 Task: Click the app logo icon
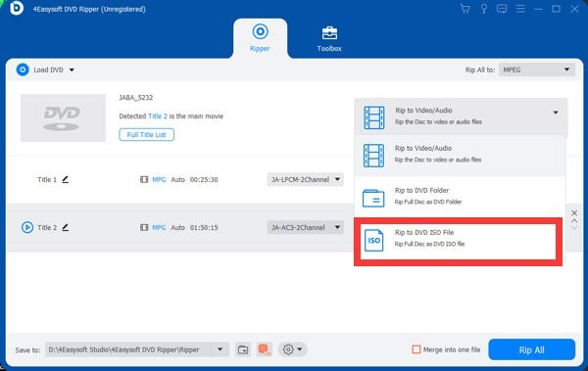pos(16,8)
